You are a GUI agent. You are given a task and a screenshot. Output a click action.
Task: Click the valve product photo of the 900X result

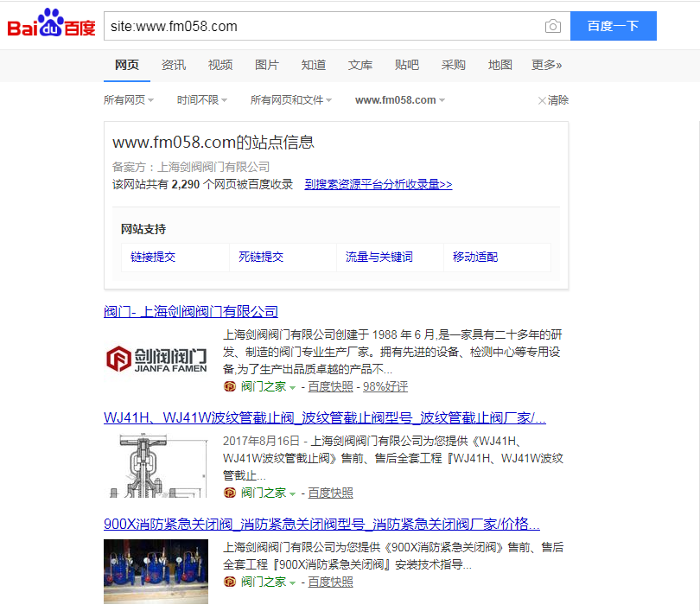[x=156, y=572]
